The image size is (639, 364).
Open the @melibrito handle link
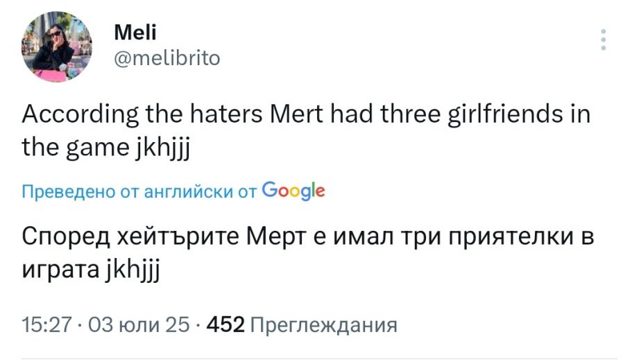(166, 58)
